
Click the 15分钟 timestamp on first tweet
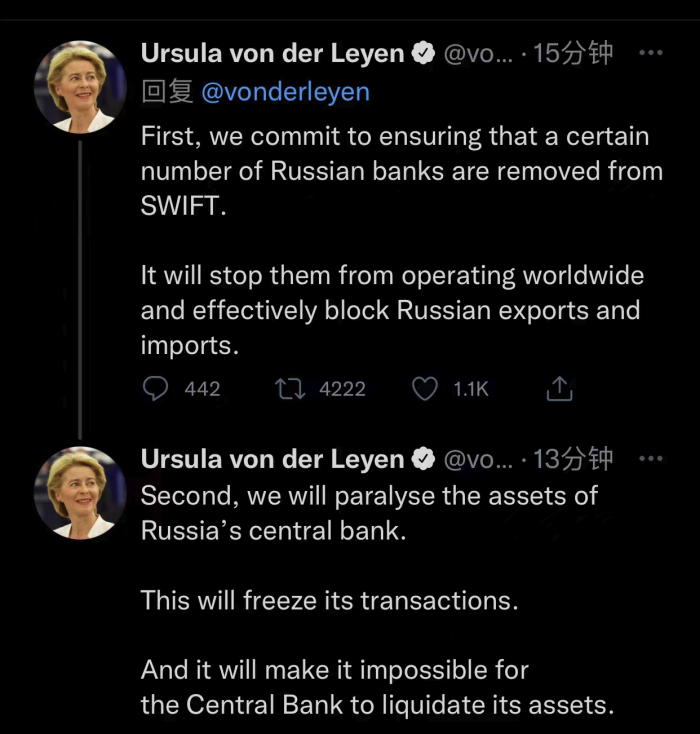point(574,54)
